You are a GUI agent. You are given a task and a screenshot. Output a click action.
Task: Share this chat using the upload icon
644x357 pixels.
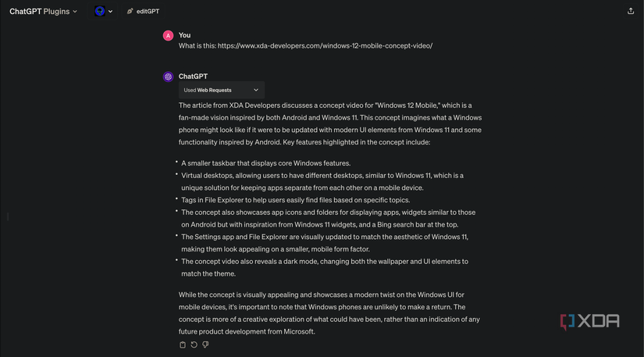pyautogui.click(x=631, y=12)
